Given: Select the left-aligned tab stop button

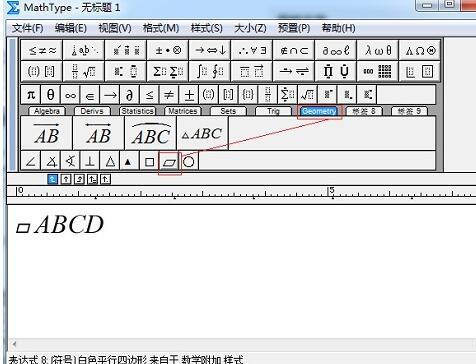Looking at the screenshot, I should (53, 179).
